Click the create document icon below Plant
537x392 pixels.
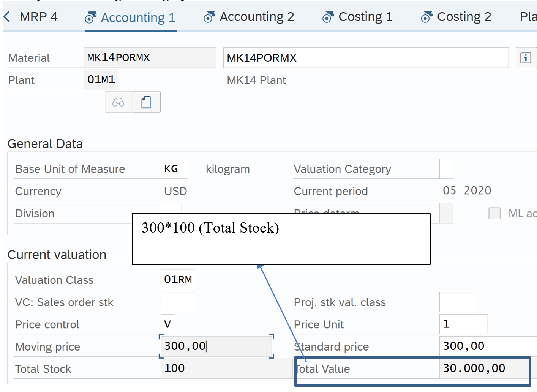(146, 102)
